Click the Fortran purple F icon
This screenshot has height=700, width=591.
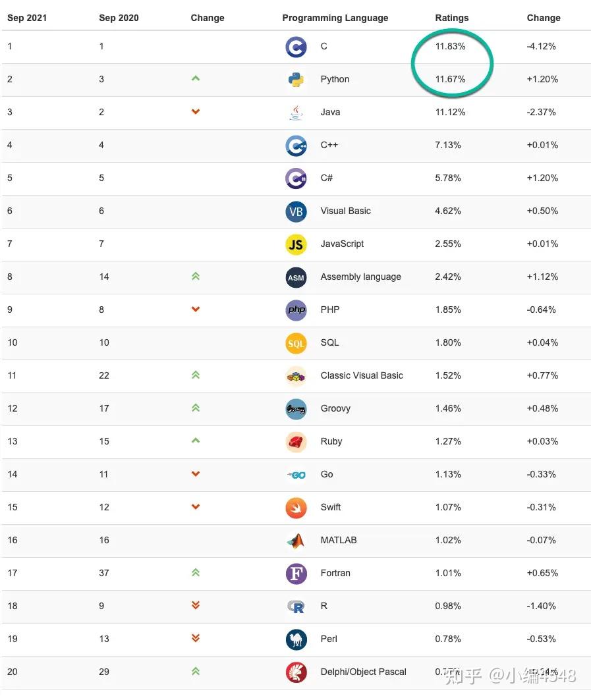tap(296, 574)
